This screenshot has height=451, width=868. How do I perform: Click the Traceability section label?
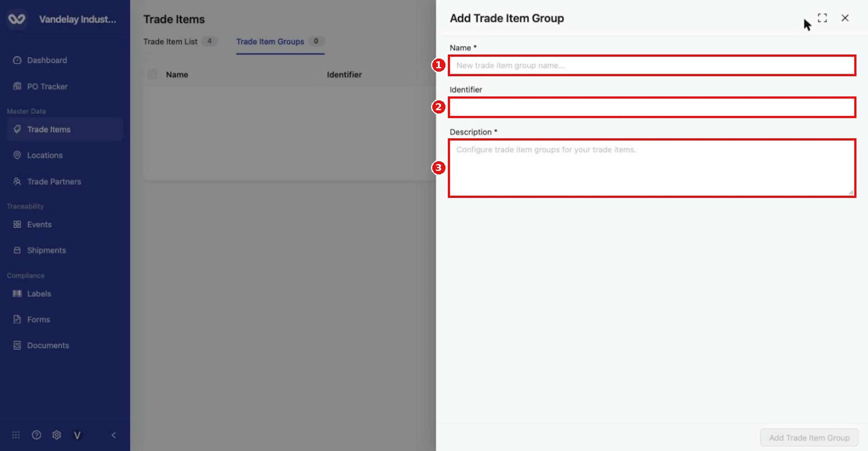25,206
